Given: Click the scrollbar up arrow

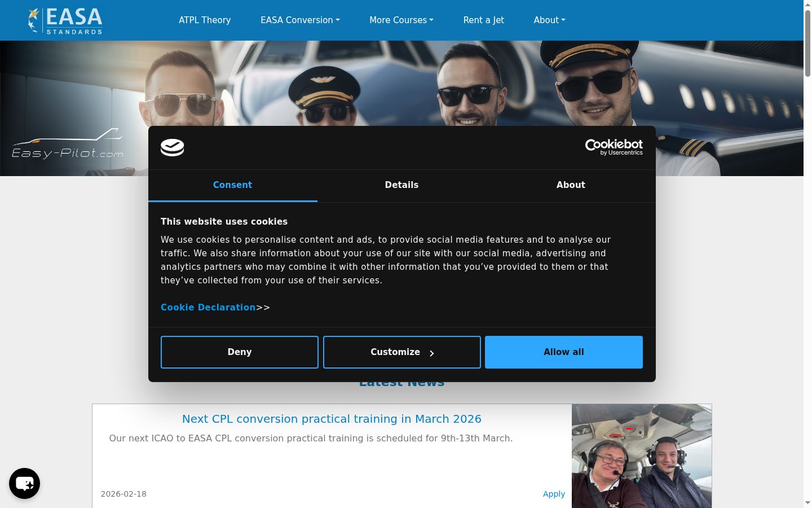Looking at the screenshot, I should click(x=807, y=5).
